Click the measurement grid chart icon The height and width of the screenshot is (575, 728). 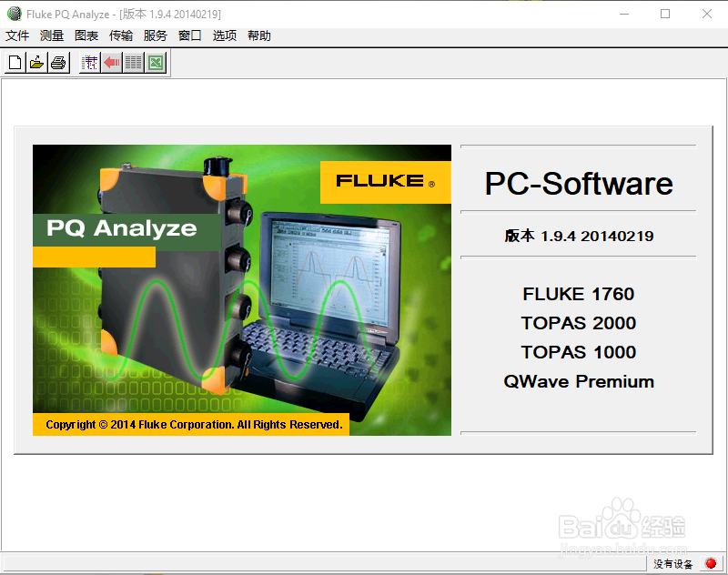(90, 62)
